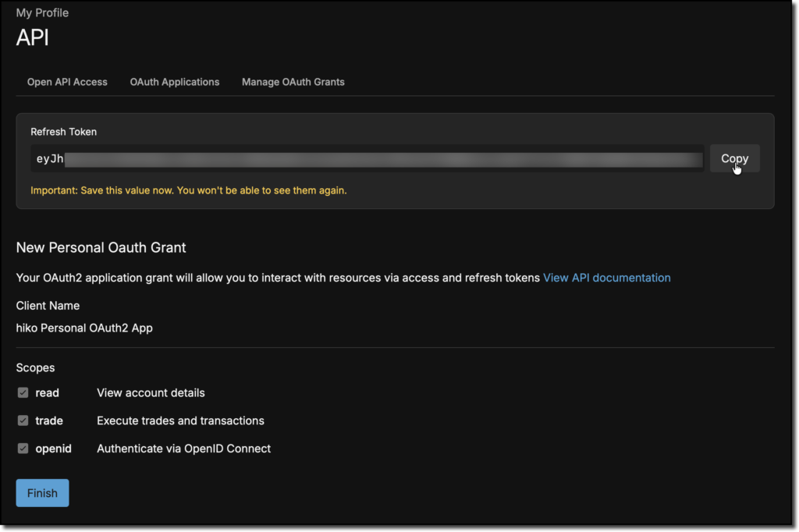799x532 pixels.
Task: Click the 'New Personal Oauth Grant' heading
Action: click(x=101, y=248)
